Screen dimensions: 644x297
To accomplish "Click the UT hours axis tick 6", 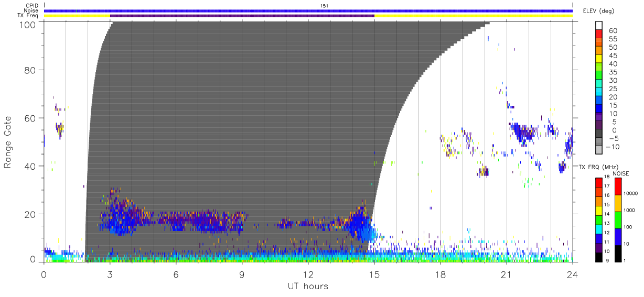I will pos(176,274).
